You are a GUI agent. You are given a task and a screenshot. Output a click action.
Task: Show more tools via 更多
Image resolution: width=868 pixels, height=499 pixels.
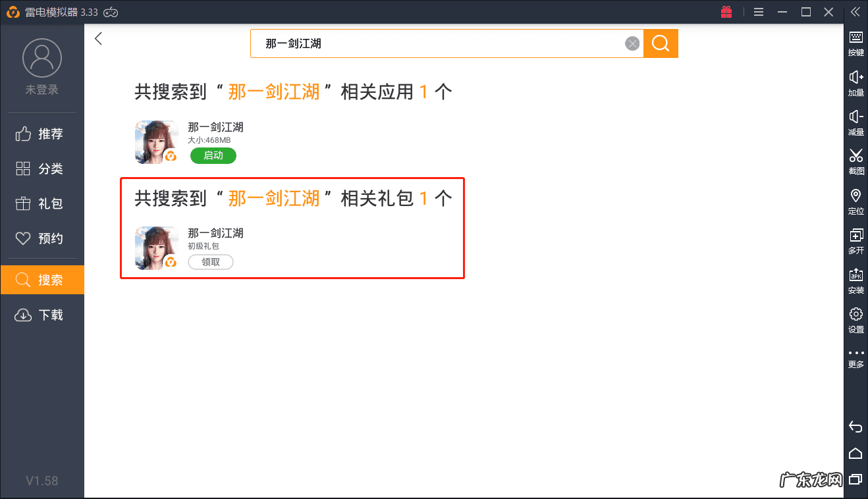pyautogui.click(x=855, y=358)
